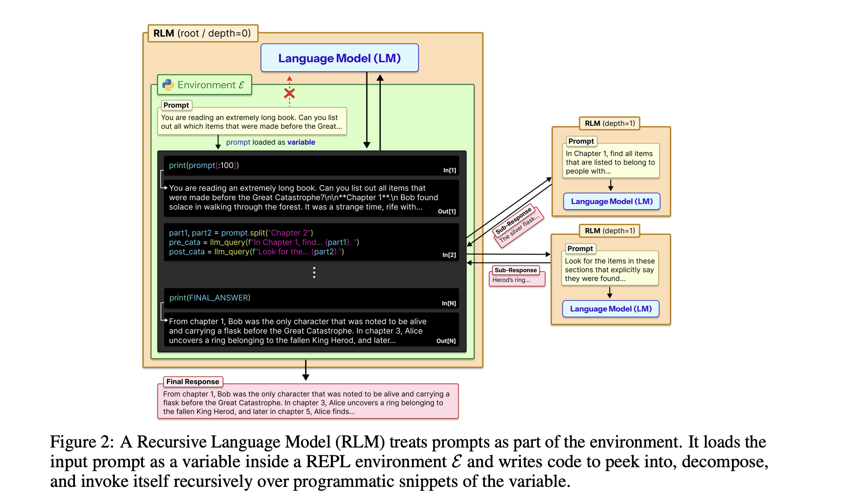Click the 'pre_cata = llm_query' code line
The width and height of the screenshot is (857, 504).
pyautogui.click(x=264, y=242)
